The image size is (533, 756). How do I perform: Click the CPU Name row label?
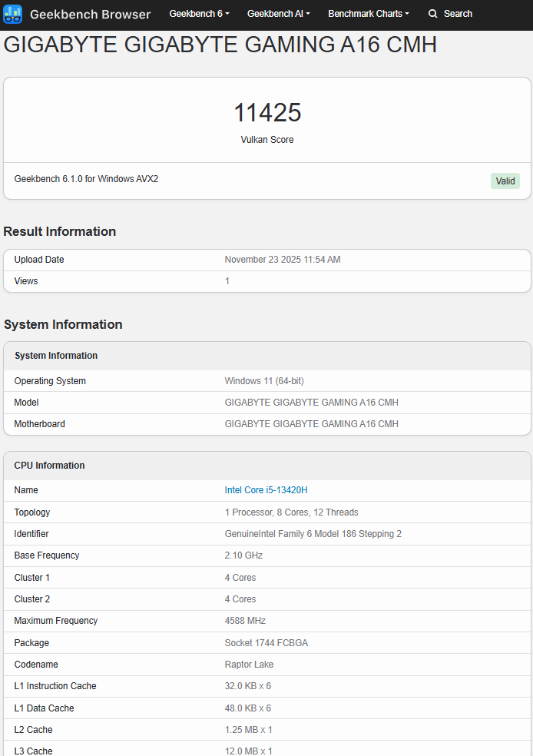[x=26, y=490]
